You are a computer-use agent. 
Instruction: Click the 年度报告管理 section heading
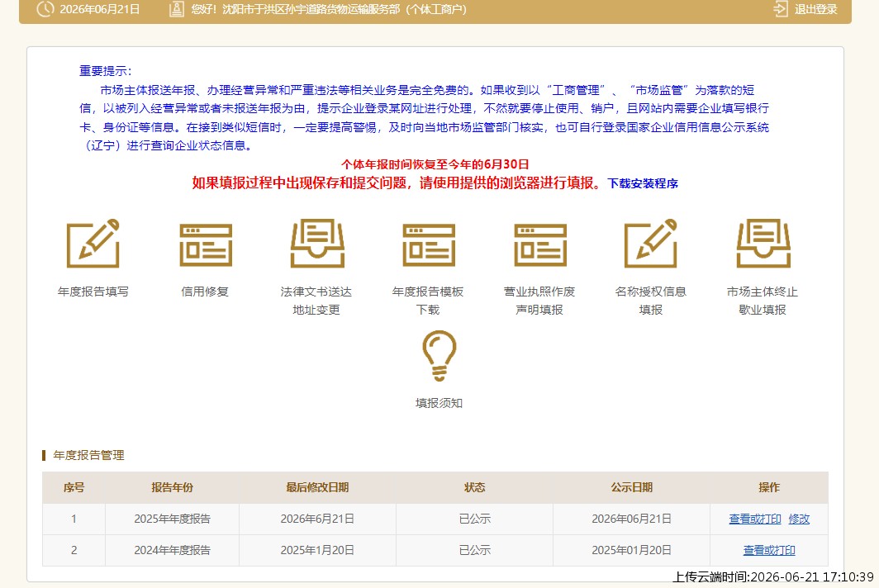(x=88, y=455)
